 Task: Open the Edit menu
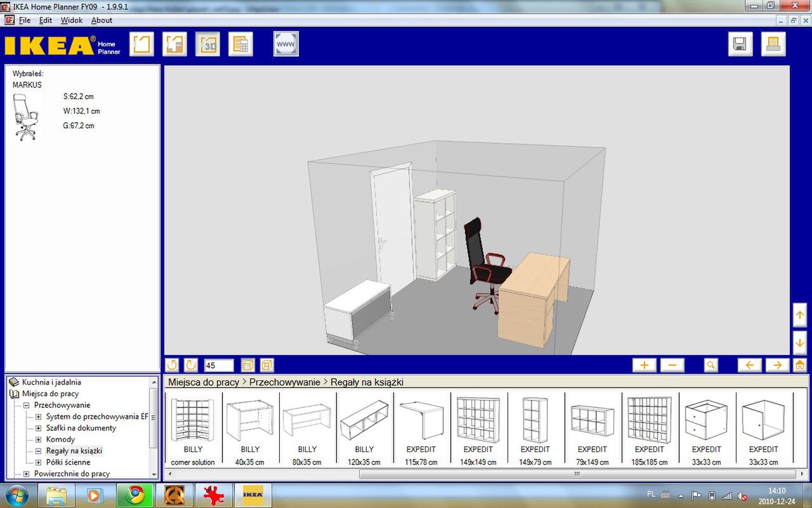click(x=46, y=20)
